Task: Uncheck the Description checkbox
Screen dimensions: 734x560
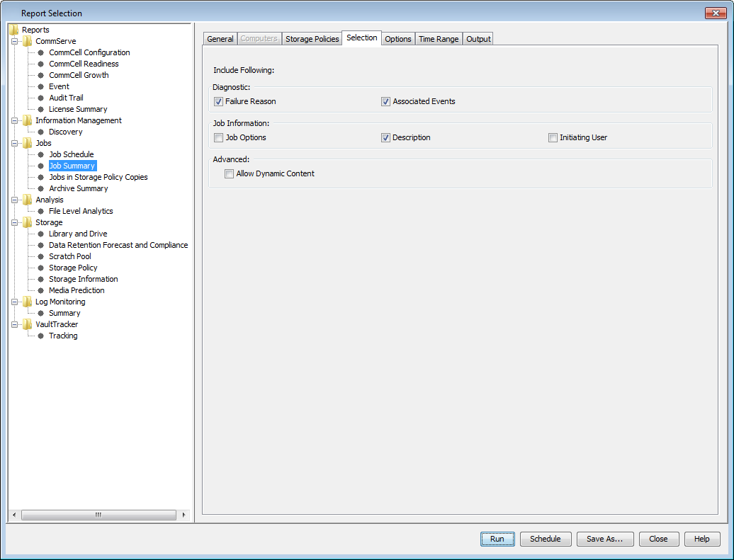Action: click(385, 137)
